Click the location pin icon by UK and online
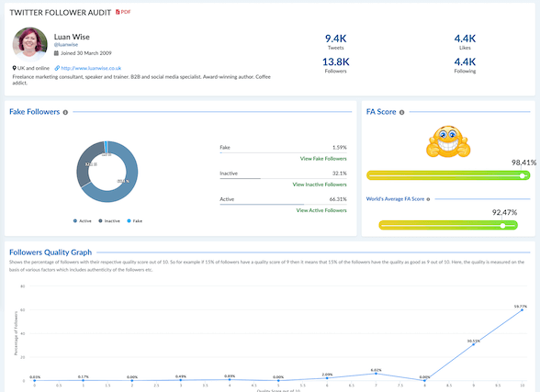The height and width of the screenshot is (392, 540). click(14, 68)
